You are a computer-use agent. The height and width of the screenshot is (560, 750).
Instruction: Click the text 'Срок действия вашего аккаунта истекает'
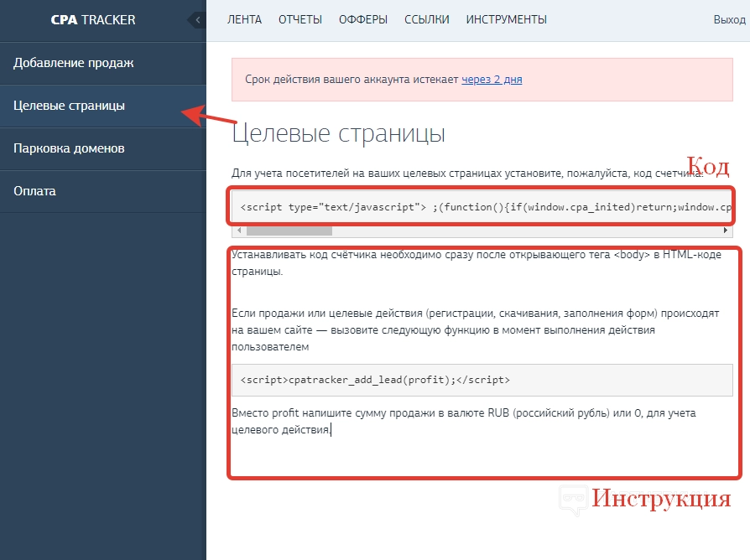click(x=352, y=80)
